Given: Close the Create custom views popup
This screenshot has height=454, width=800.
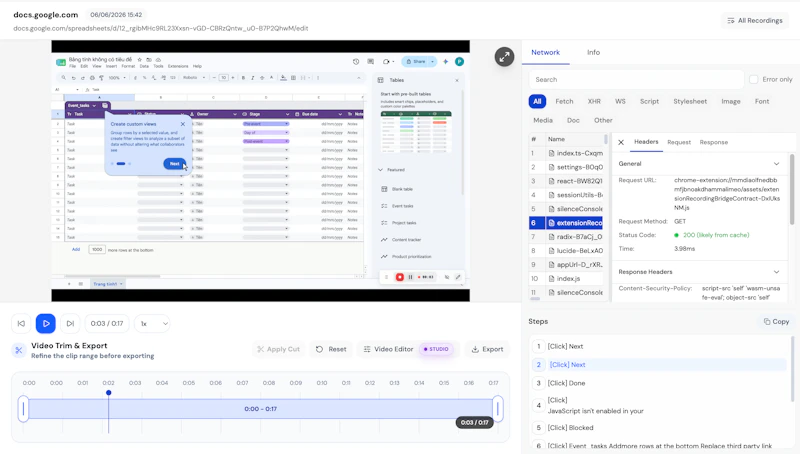Looking at the screenshot, I should (x=183, y=124).
